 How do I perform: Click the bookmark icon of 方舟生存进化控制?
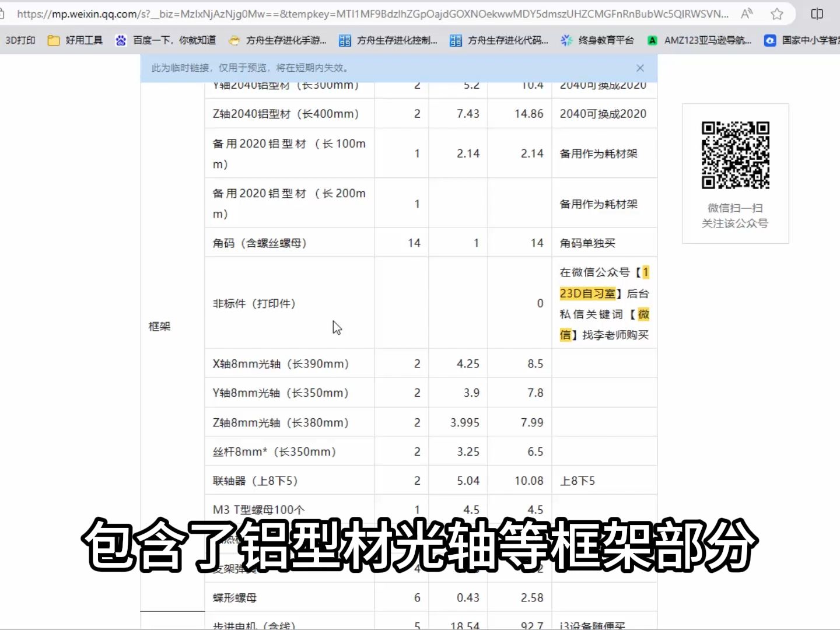(x=345, y=40)
